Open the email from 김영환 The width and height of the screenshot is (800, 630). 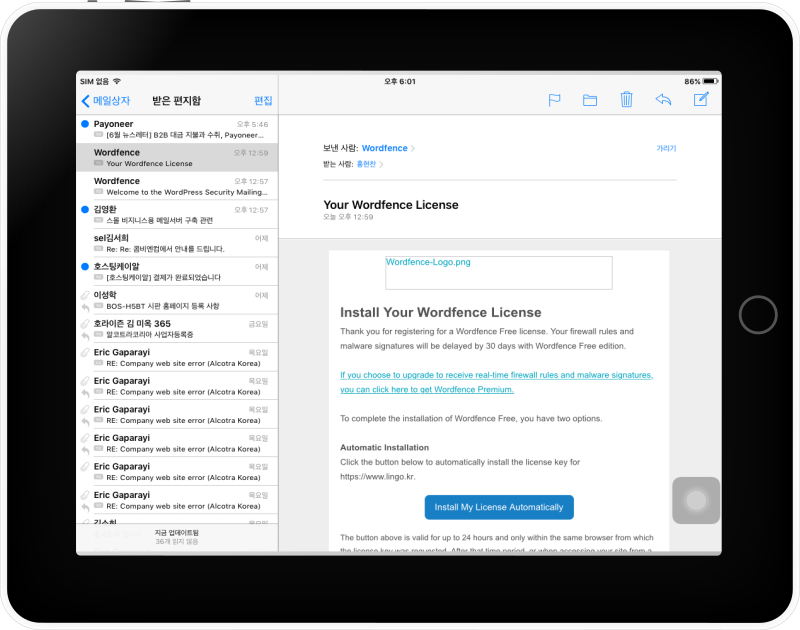[x=177, y=215]
